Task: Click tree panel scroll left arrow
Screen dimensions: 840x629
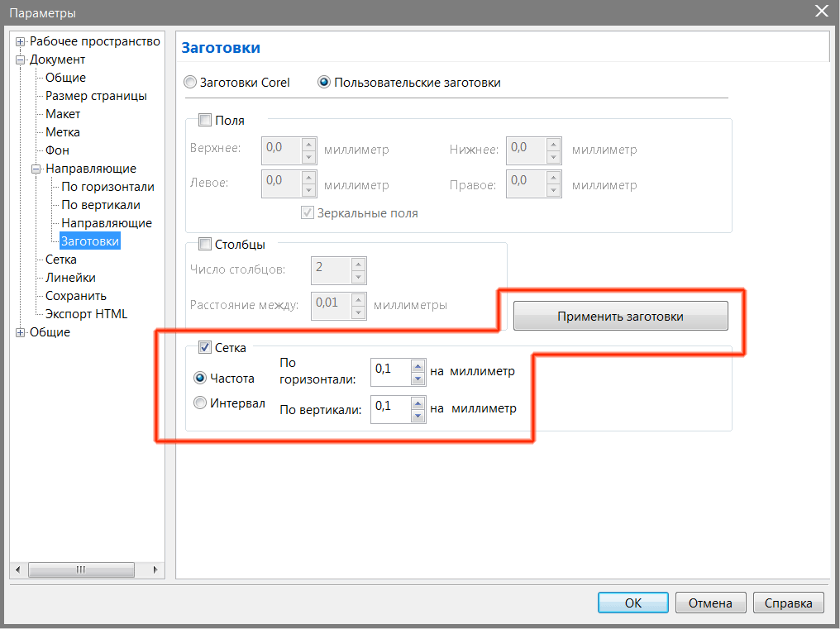Action: (17, 569)
